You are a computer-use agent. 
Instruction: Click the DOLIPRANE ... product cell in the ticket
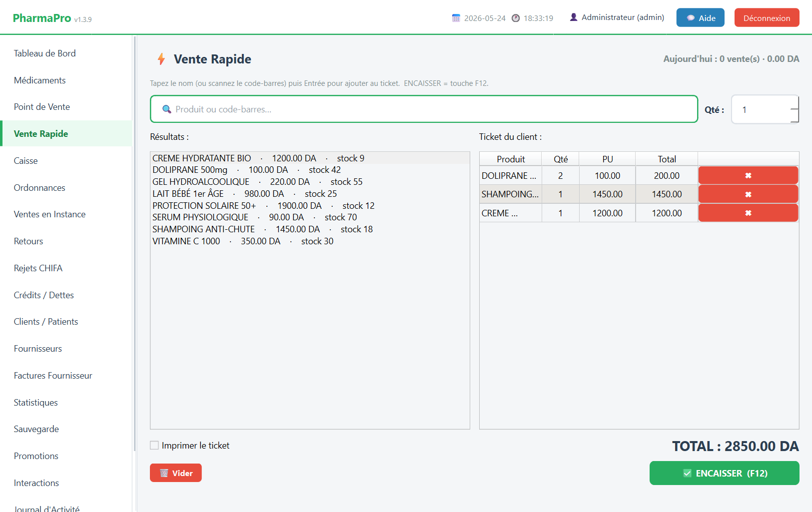pyautogui.click(x=511, y=176)
